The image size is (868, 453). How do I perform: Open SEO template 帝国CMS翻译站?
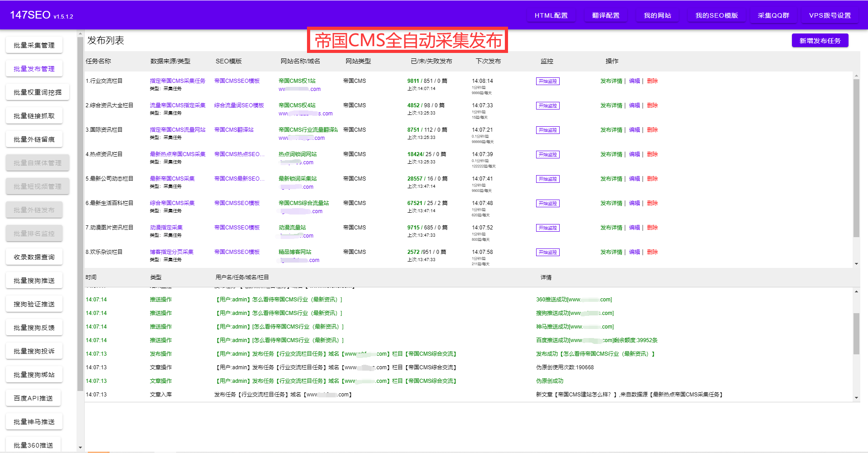pyautogui.click(x=234, y=130)
